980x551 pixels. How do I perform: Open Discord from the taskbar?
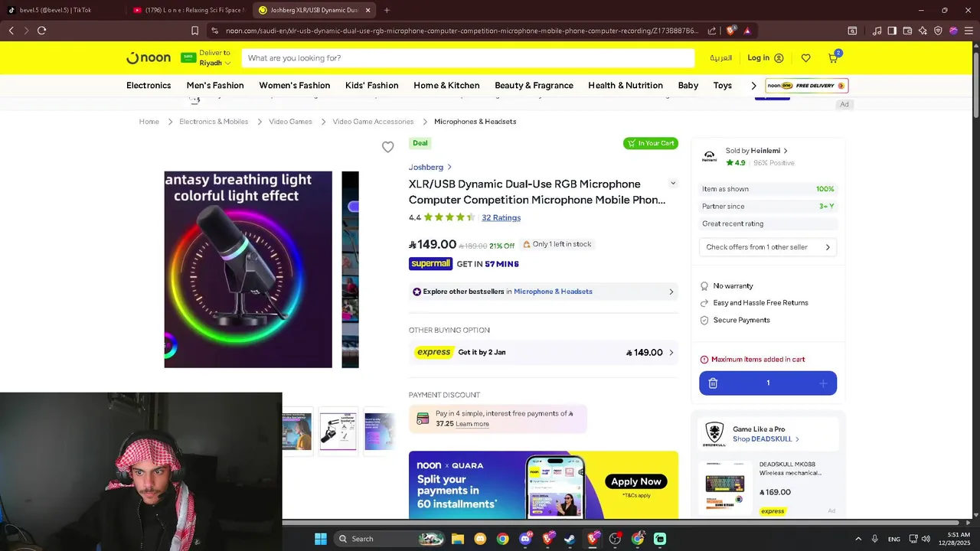point(525,539)
